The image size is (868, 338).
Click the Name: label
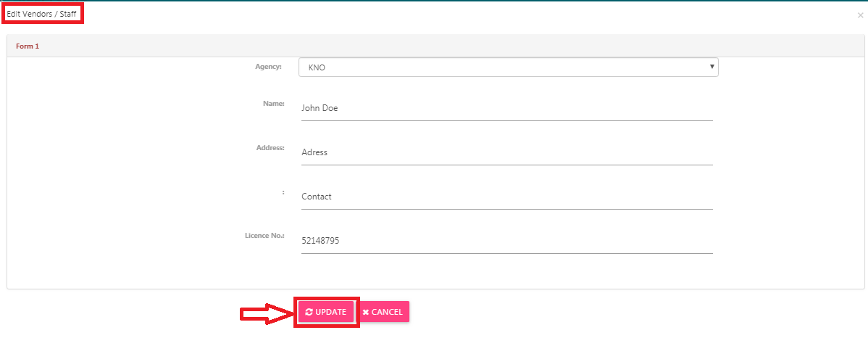click(x=274, y=103)
